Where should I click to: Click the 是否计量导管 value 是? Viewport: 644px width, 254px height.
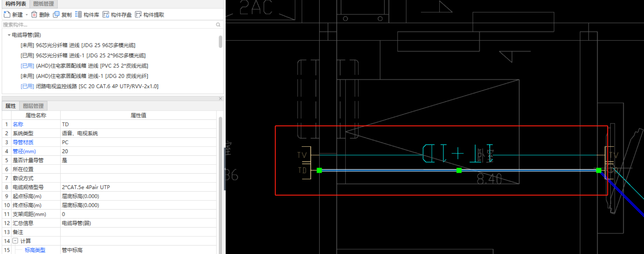(138, 160)
